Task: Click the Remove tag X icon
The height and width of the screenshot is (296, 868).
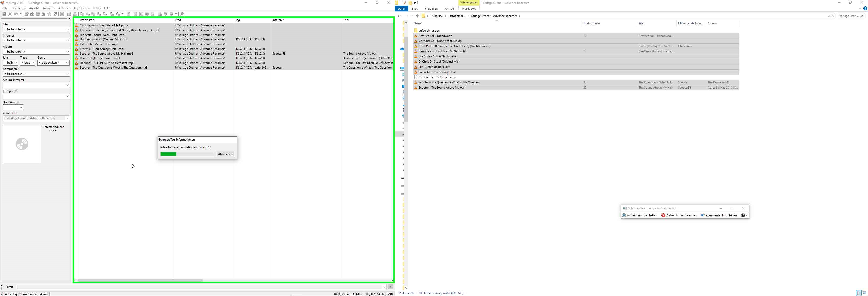Action: [x=10, y=14]
